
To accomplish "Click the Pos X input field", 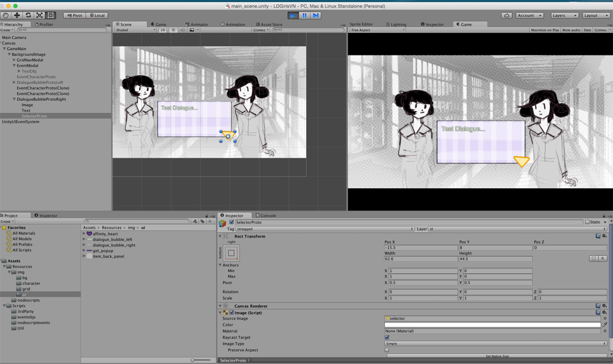I will click(421, 248).
